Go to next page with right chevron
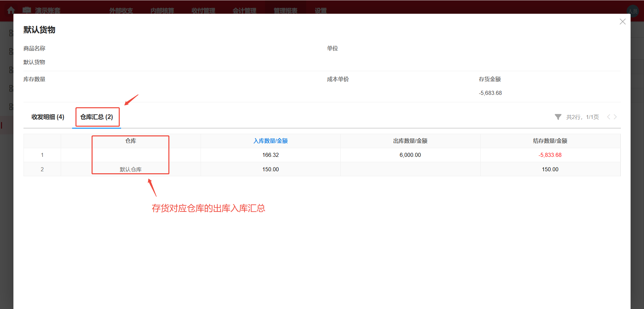This screenshot has width=644, height=309. pos(615,117)
